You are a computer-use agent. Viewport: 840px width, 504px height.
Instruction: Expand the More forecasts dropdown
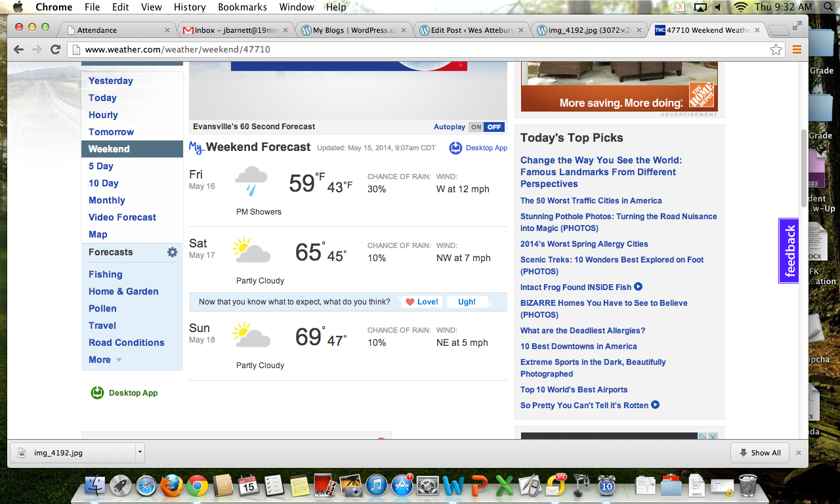(x=105, y=360)
